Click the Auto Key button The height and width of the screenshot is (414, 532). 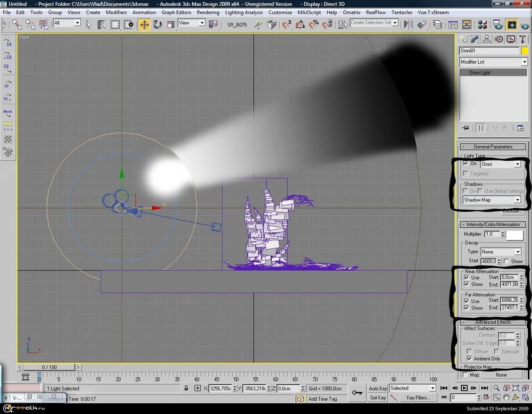click(378, 388)
